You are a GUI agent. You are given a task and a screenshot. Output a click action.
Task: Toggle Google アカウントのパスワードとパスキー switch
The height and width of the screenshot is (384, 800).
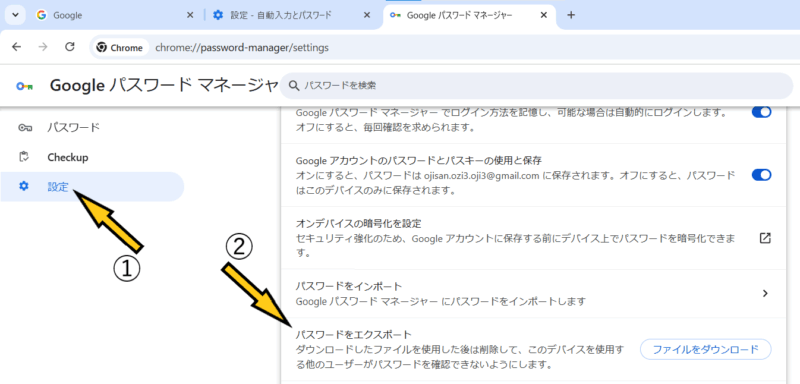click(x=761, y=175)
